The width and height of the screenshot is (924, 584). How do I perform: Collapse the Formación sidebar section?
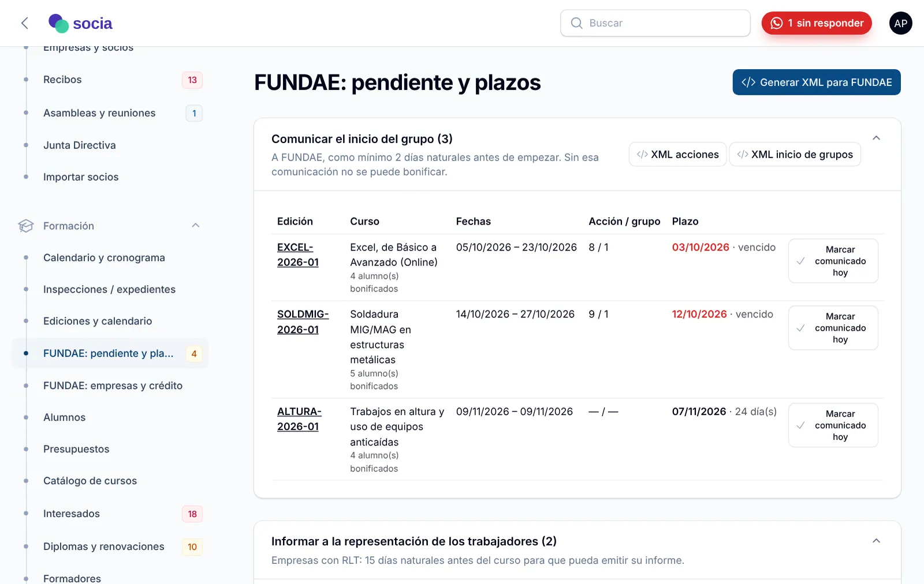point(196,226)
